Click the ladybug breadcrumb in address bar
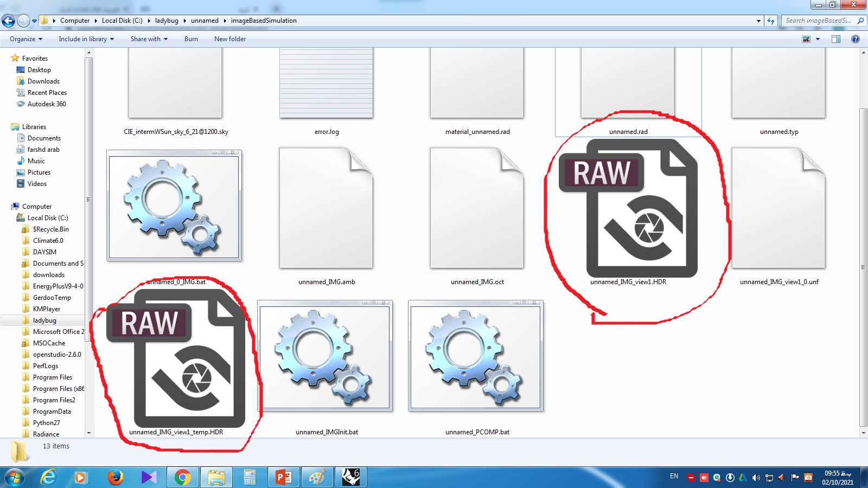 point(167,21)
